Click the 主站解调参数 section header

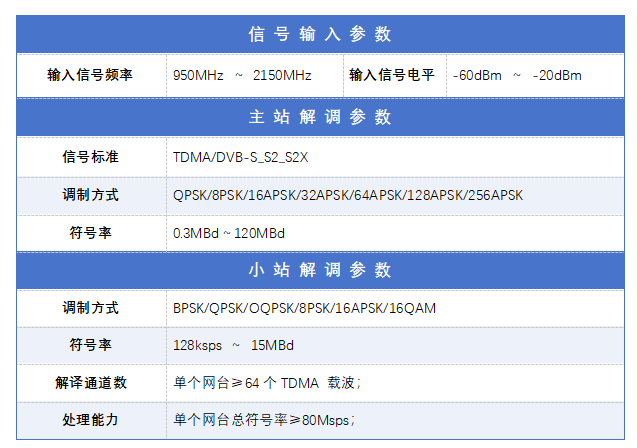tap(319, 116)
